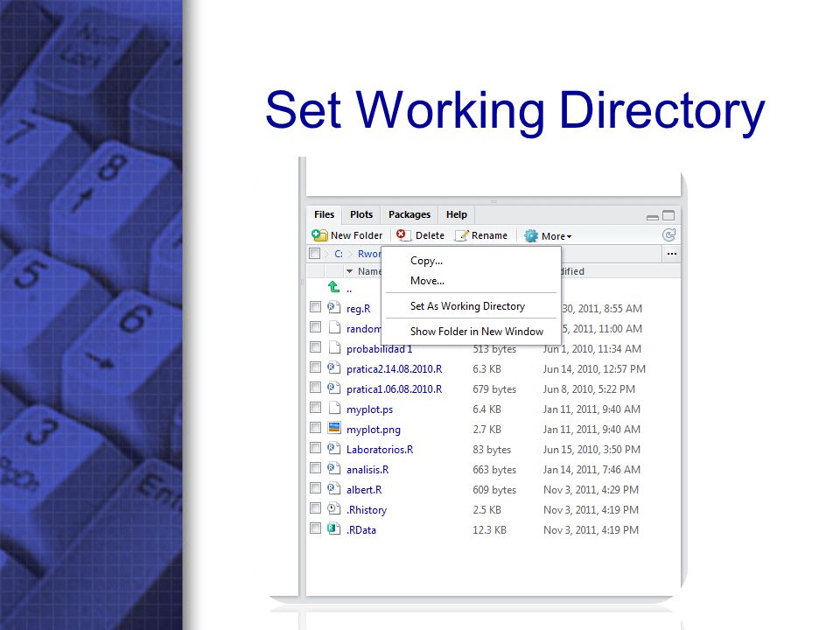Open the More dropdown arrow

click(x=569, y=237)
